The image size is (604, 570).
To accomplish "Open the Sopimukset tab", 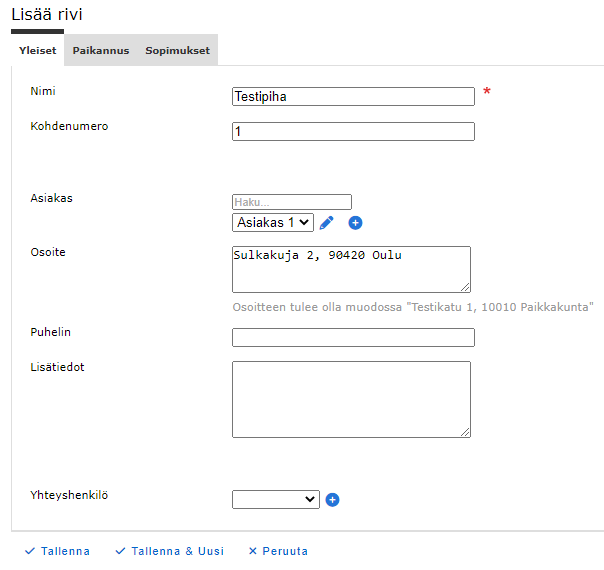I will 177,51.
